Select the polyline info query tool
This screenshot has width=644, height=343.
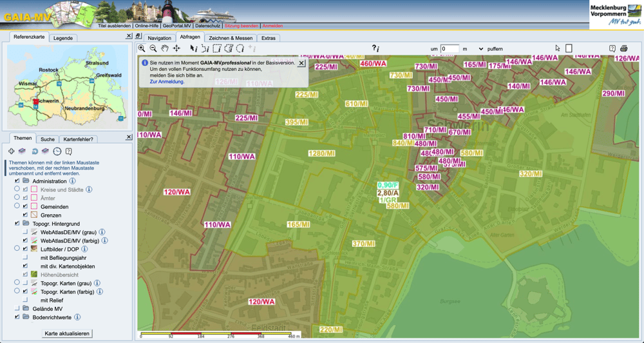point(205,48)
